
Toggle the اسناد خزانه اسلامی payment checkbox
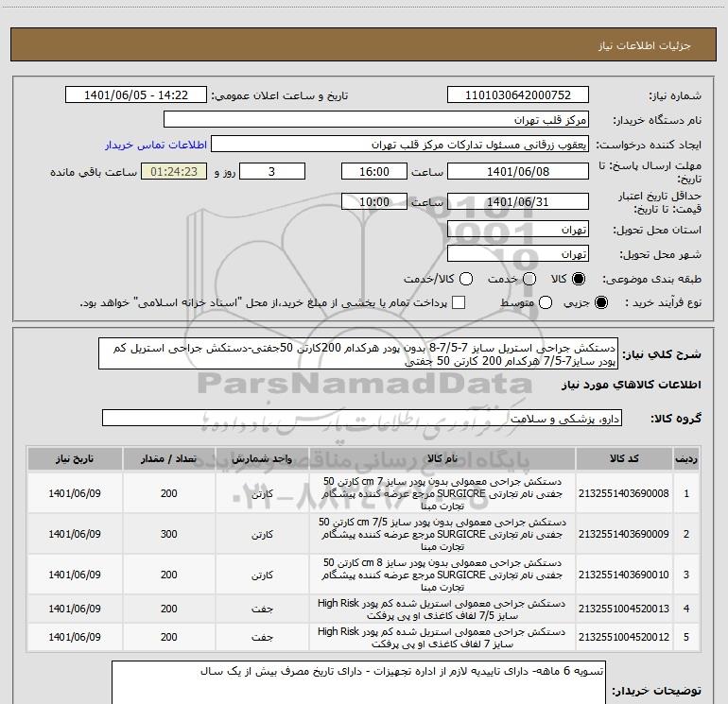pos(459,302)
